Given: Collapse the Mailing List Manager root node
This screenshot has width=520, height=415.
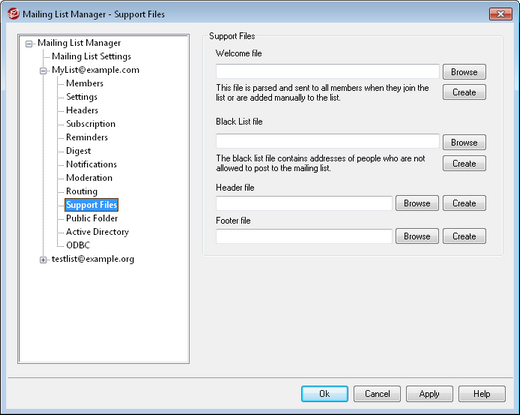Looking at the screenshot, I should coord(29,44).
